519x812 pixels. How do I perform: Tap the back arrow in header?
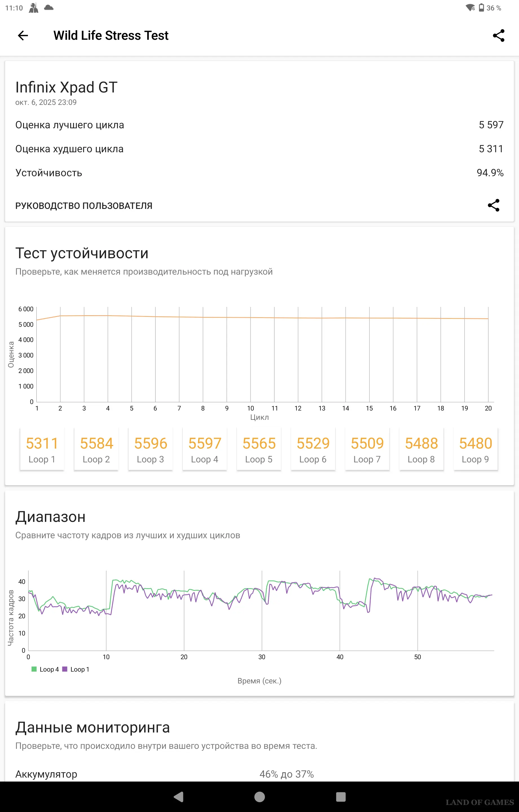point(23,36)
